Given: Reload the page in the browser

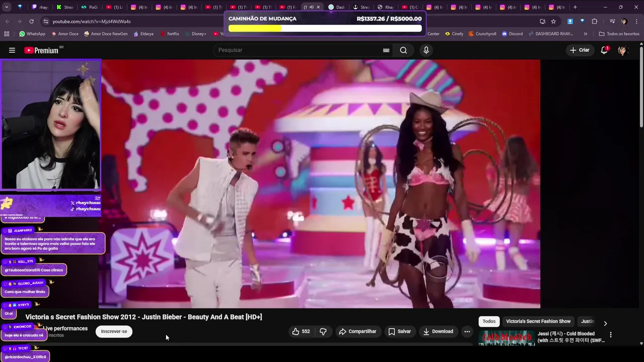Looking at the screenshot, I should 31,21.
